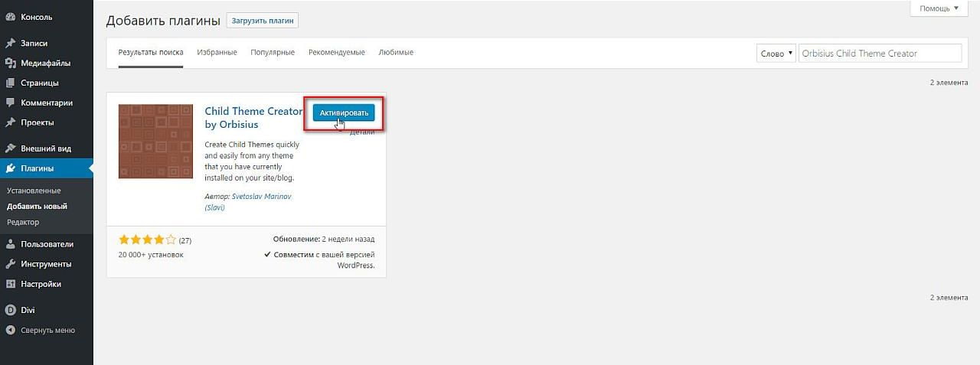The image size is (980, 365).
Task: Click the Записи pin icon
Action: coord(11,44)
